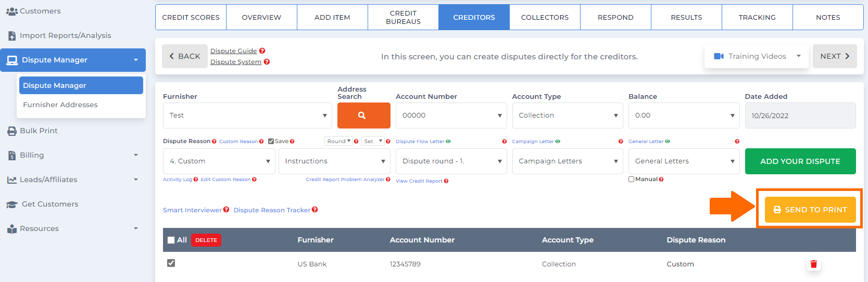Open the Dispute Reason Tracker link
The width and height of the screenshot is (868, 282).
point(272,210)
